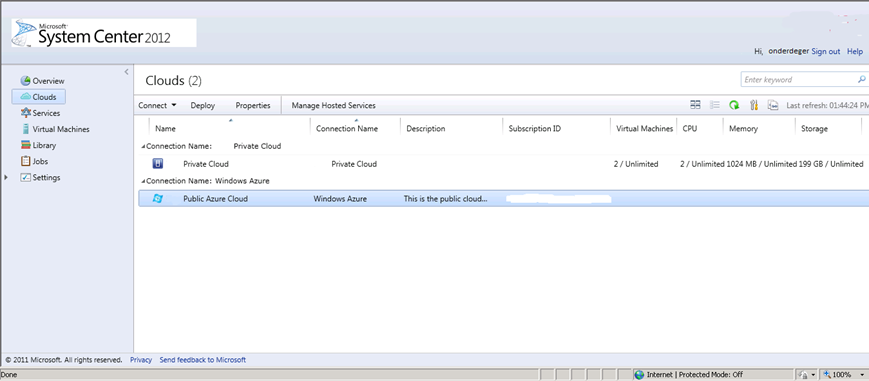
Task: Switch to tile view icon
Action: click(x=696, y=105)
